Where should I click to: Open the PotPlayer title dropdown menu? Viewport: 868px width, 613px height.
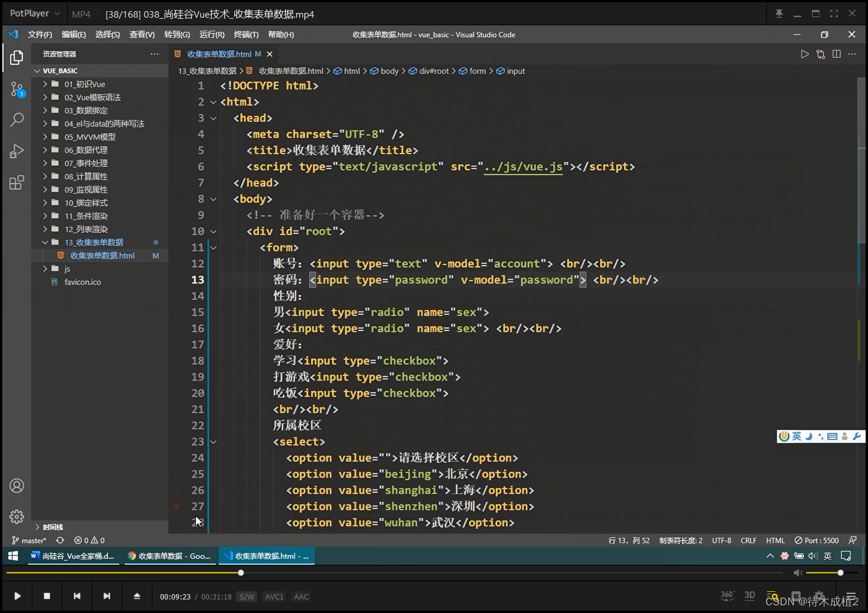coord(35,13)
